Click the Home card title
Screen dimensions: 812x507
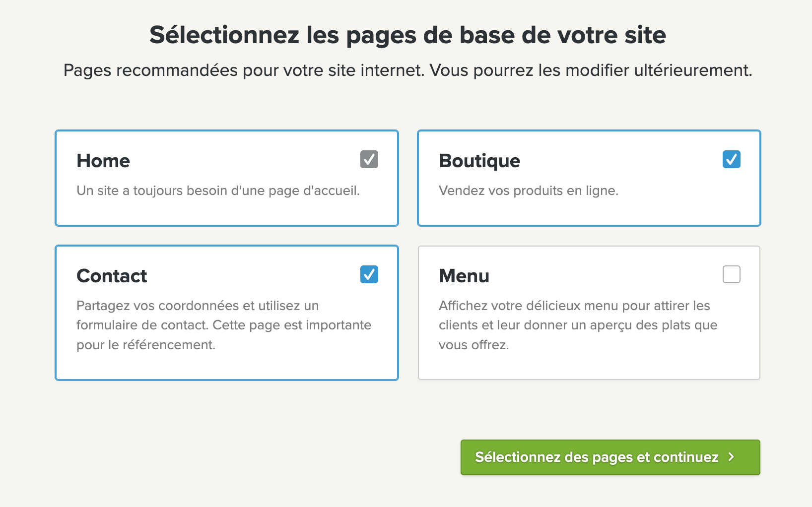click(x=103, y=160)
